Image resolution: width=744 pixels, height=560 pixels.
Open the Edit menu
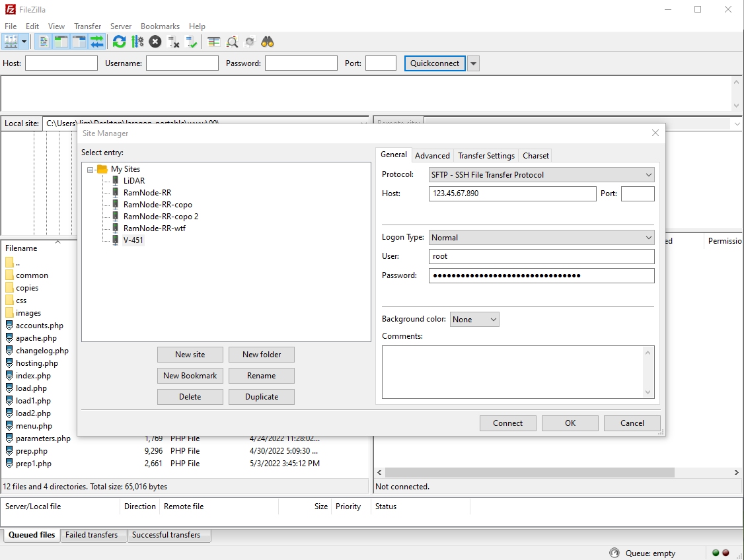coord(32,26)
